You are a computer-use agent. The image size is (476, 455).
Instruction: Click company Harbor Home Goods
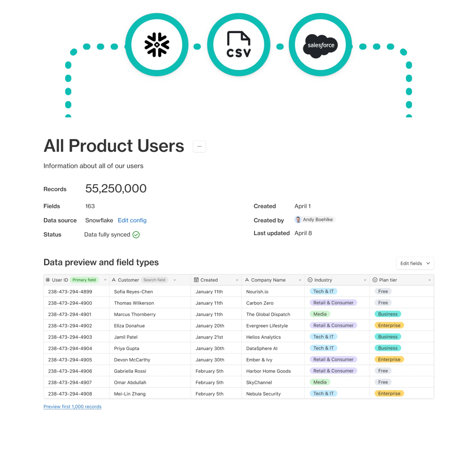coord(268,371)
